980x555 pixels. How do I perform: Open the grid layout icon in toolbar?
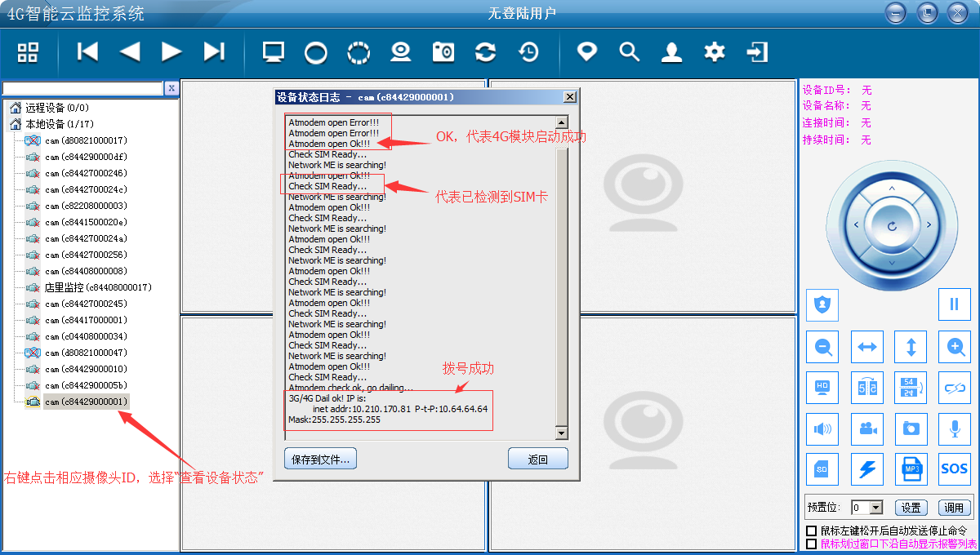tap(28, 52)
